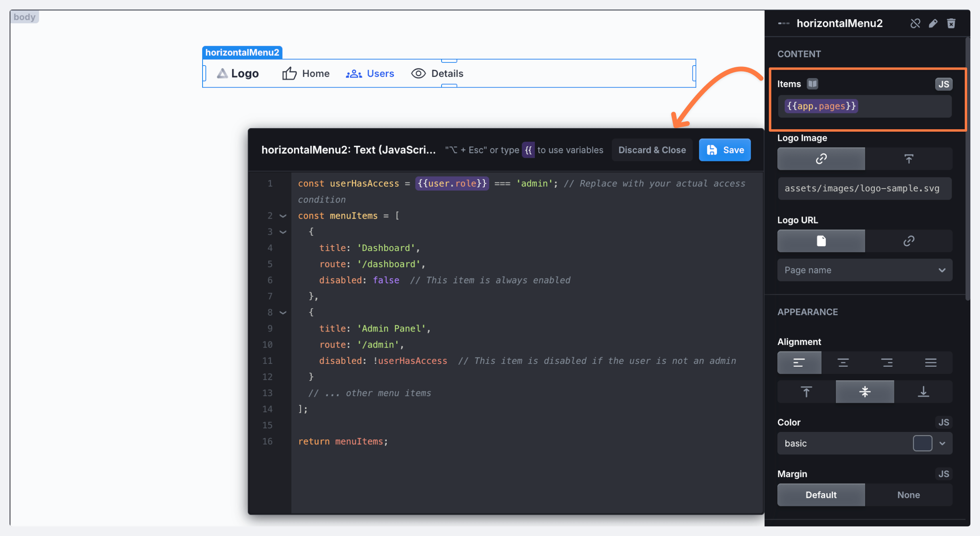Select the Logo Image link option icon
980x536 pixels.
[x=821, y=159]
